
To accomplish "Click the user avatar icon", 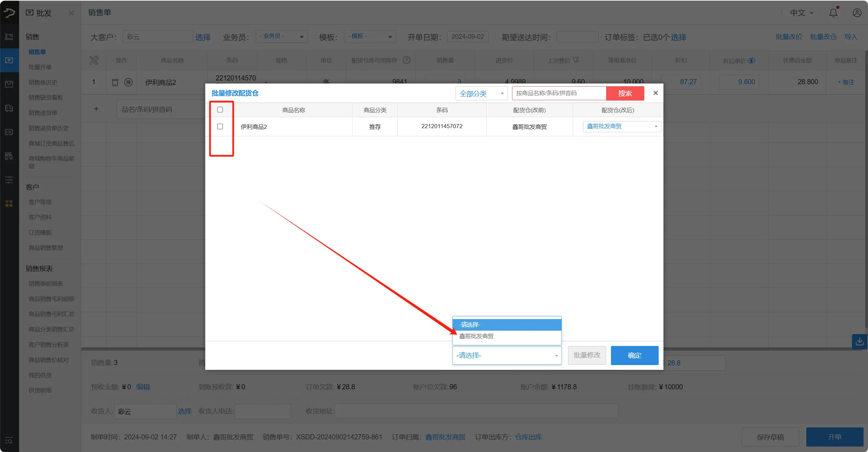I will (x=857, y=13).
